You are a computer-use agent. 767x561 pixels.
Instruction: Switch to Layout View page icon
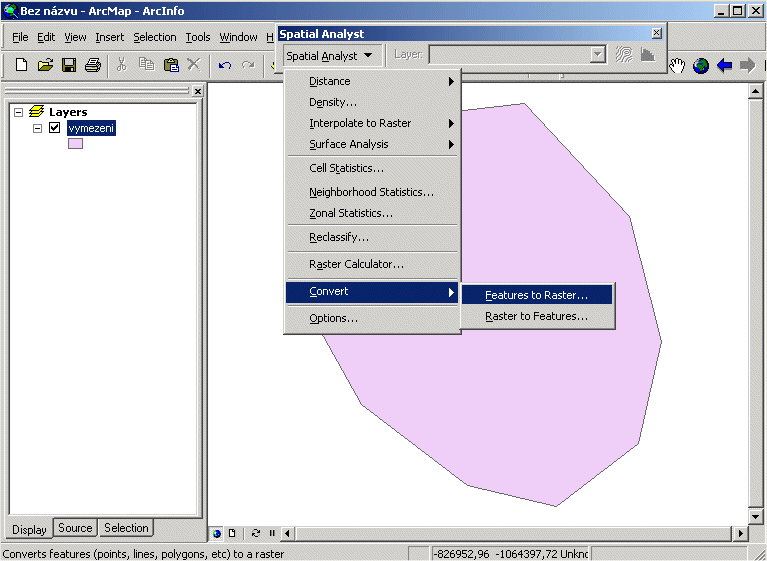click(x=232, y=533)
